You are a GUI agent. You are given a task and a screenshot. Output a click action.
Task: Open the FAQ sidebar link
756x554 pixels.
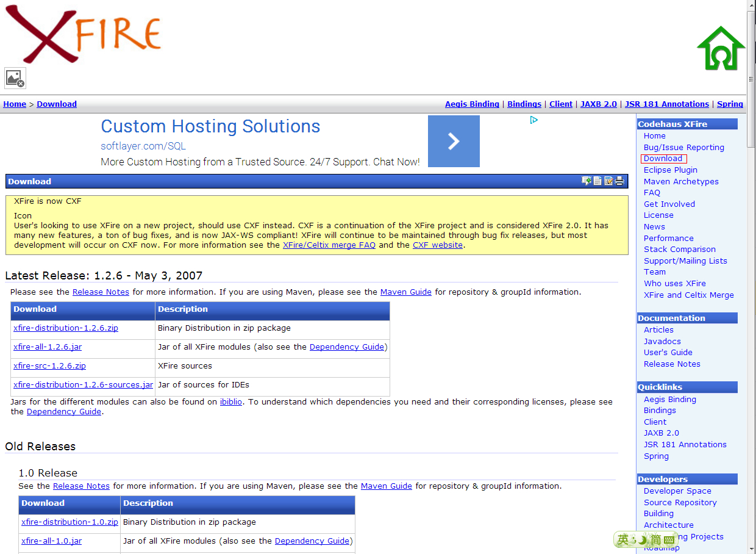point(652,193)
